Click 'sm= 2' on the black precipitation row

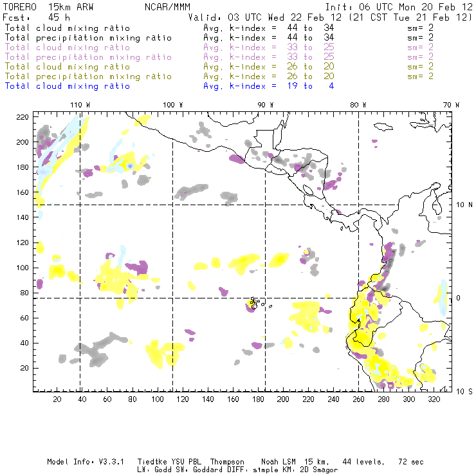pyautogui.click(x=421, y=38)
